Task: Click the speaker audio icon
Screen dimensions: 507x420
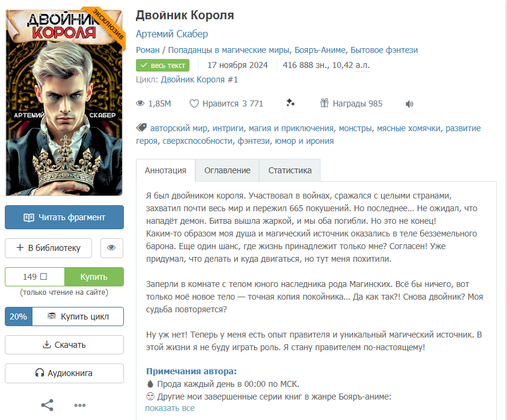Action: 410,104
